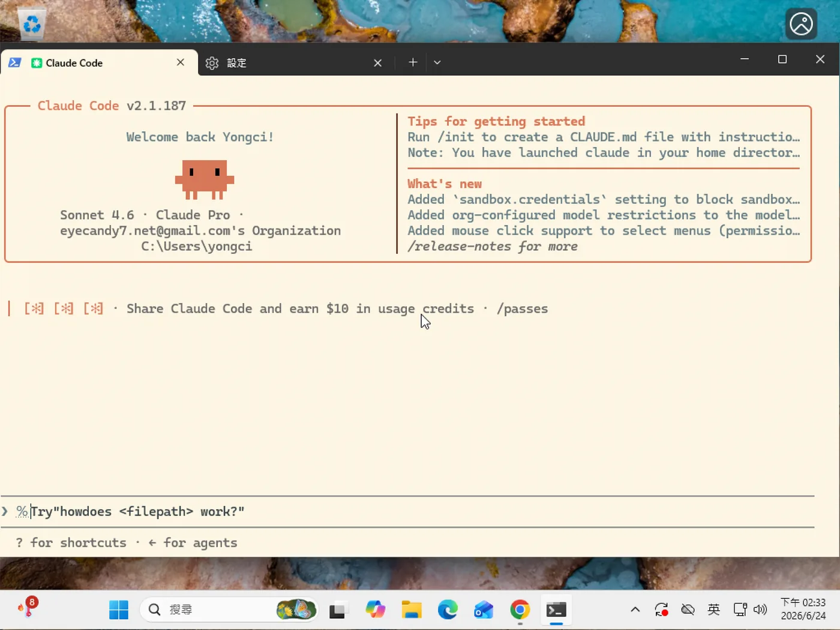The height and width of the screenshot is (630, 840).
Task: Switch to the Claude Code terminal tab
Action: point(99,62)
